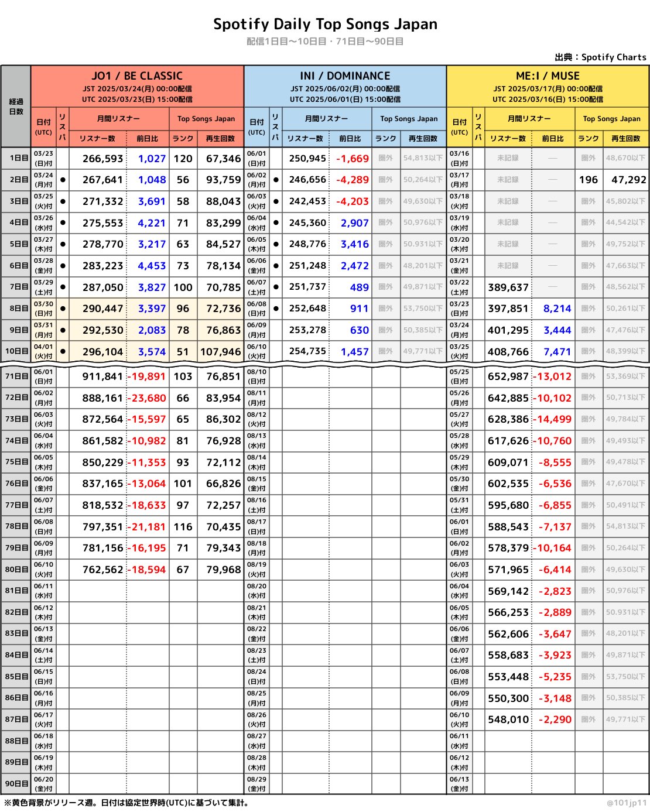Click JO1 rank value 120
650x812 pixels.
183,159
